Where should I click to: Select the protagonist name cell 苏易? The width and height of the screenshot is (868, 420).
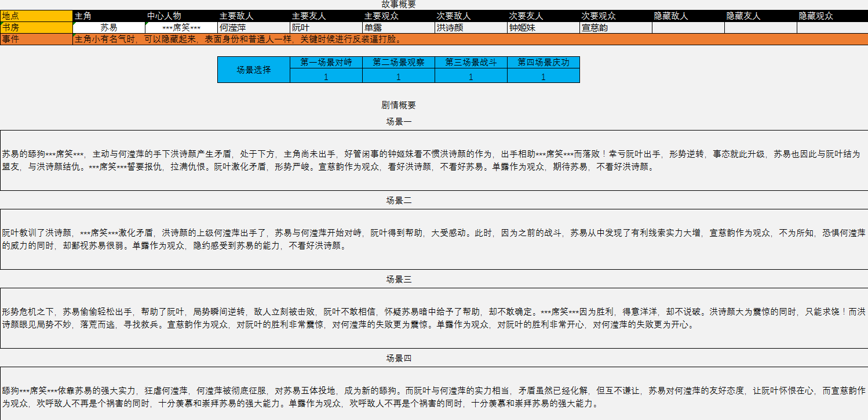tap(109, 27)
